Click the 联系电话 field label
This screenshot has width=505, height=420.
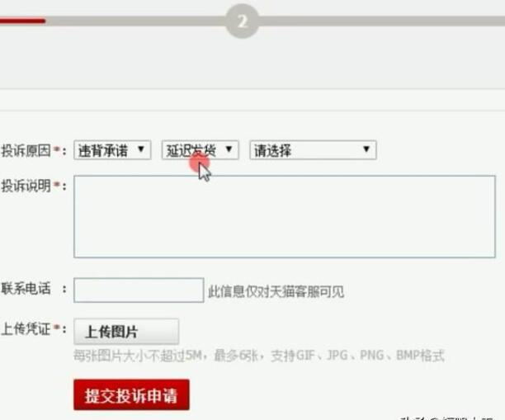tap(26, 289)
